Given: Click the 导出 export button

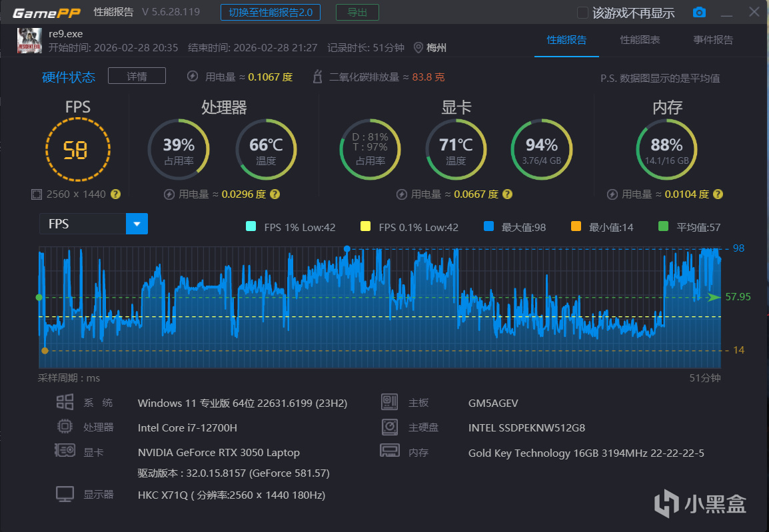Looking at the screenshot, I should 357,12.
